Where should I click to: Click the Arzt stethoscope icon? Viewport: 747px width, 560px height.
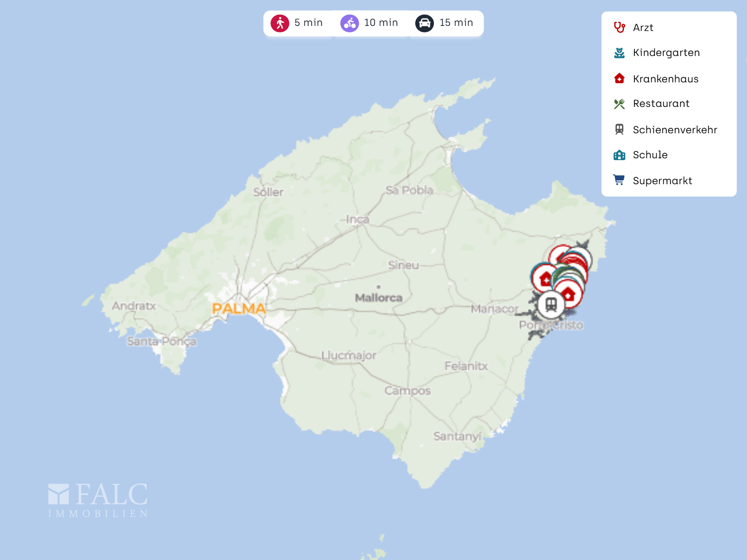pos(619,27)
